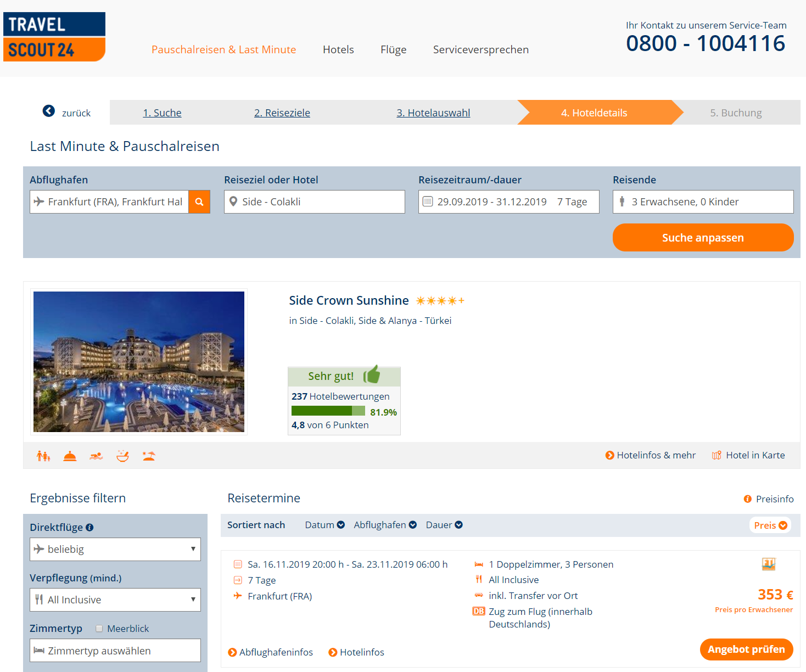Click the meals bowl feature icon
Viewport: 806px width, 672px height.
122,456
